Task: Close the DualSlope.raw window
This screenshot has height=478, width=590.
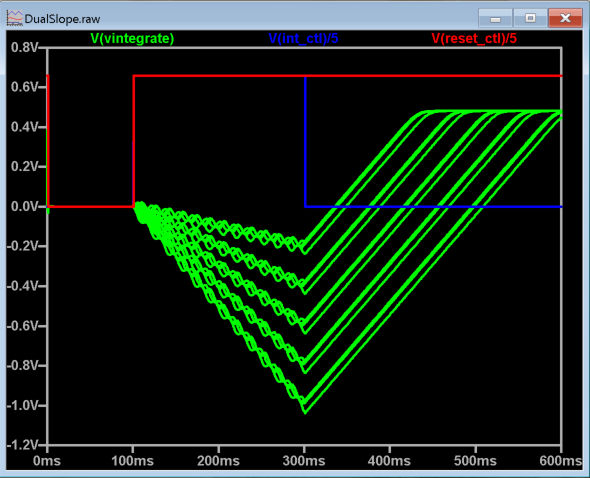Action: coord(565,18)
